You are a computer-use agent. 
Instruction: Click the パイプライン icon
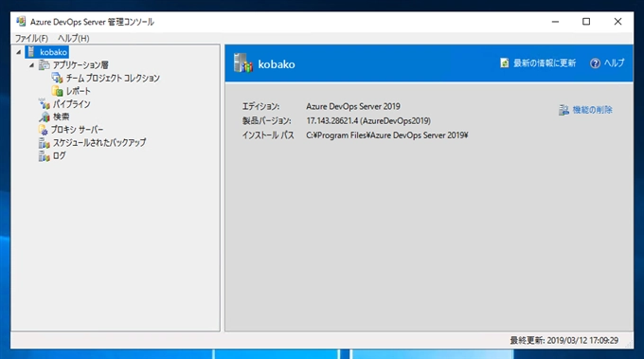tap(44, 104)
